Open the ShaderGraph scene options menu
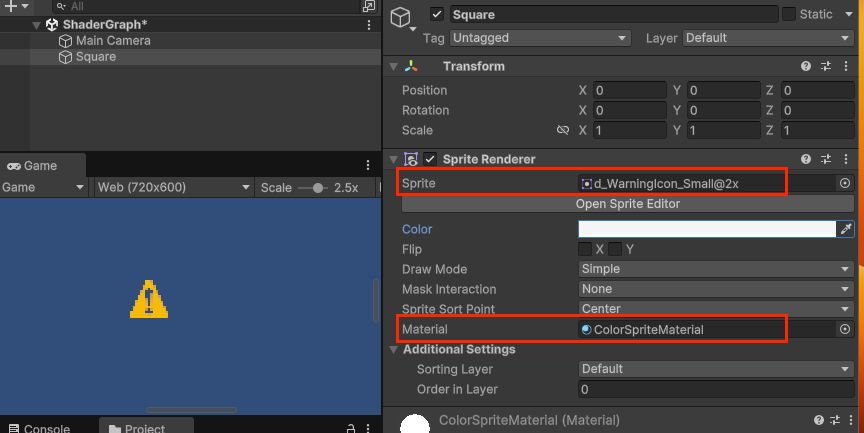This screenshot has width=864, height=433. [x=369, y=25]
